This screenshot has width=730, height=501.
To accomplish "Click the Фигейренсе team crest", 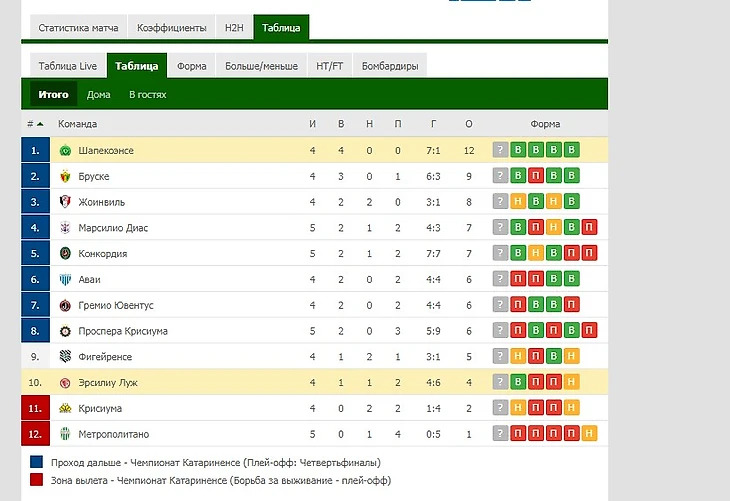I will (x=65, y=357).
